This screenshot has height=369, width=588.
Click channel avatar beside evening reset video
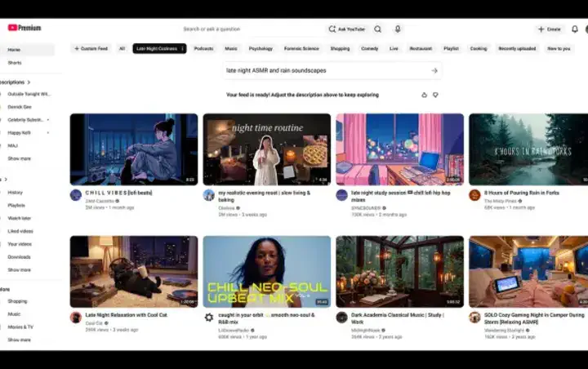[209, 195]
